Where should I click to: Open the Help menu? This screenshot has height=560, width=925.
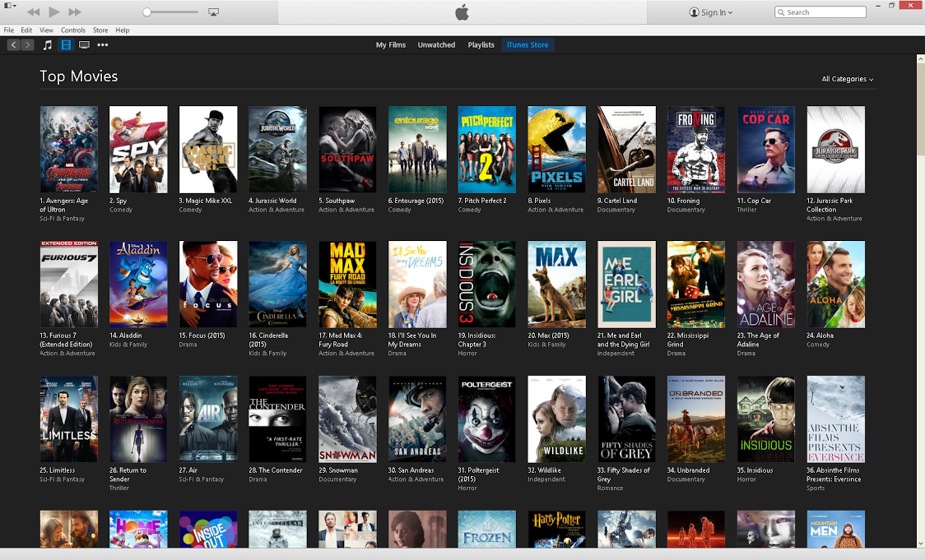122,30
